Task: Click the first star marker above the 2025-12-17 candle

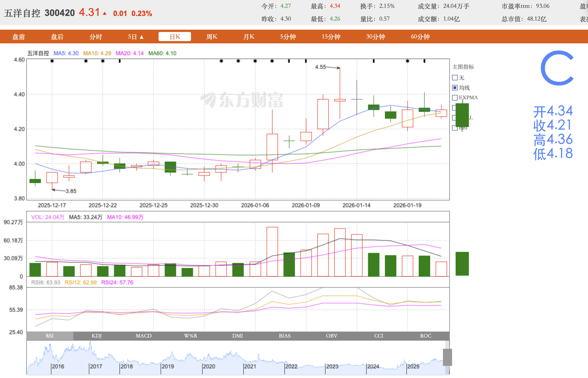Action: pyautogui.click(x=52, y=61)
